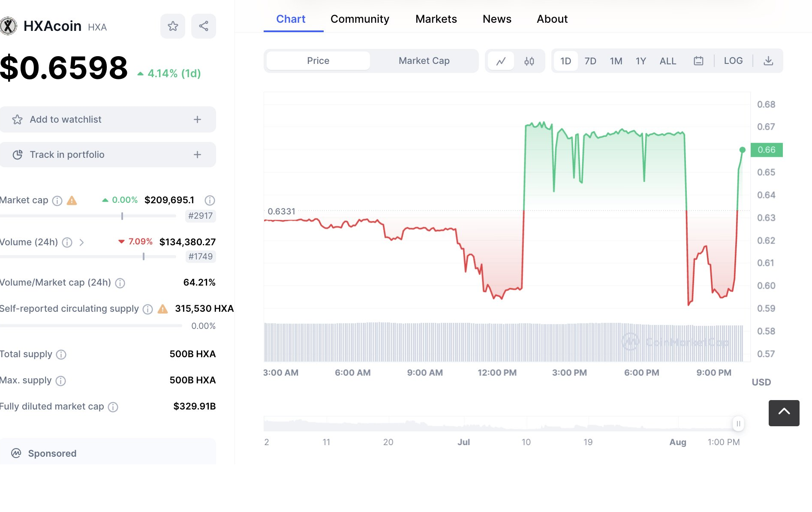Switch to candlestick chart icon
This screenshot has width=812, height=512.
529,61
